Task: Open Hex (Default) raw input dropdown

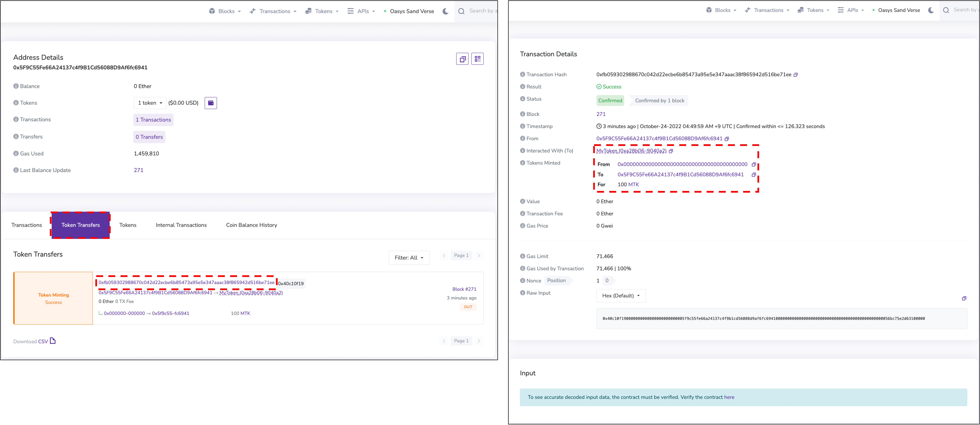Action: (621, 296)
